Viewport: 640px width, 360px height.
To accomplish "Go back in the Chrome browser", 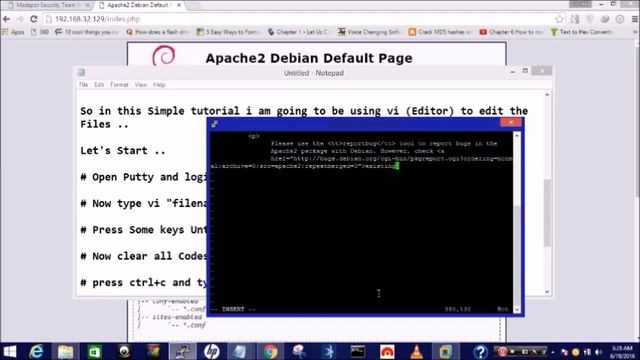I will 7,19.
